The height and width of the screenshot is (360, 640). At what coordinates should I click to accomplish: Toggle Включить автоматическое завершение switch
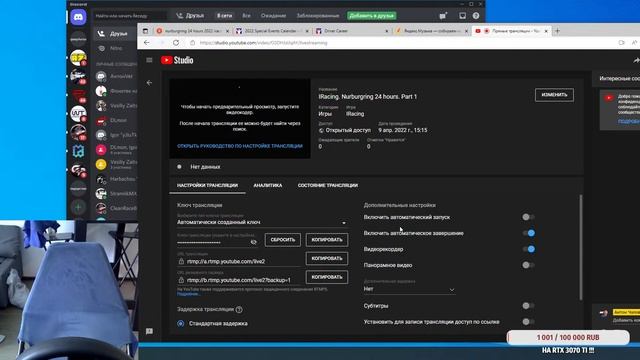pos(529,233)
